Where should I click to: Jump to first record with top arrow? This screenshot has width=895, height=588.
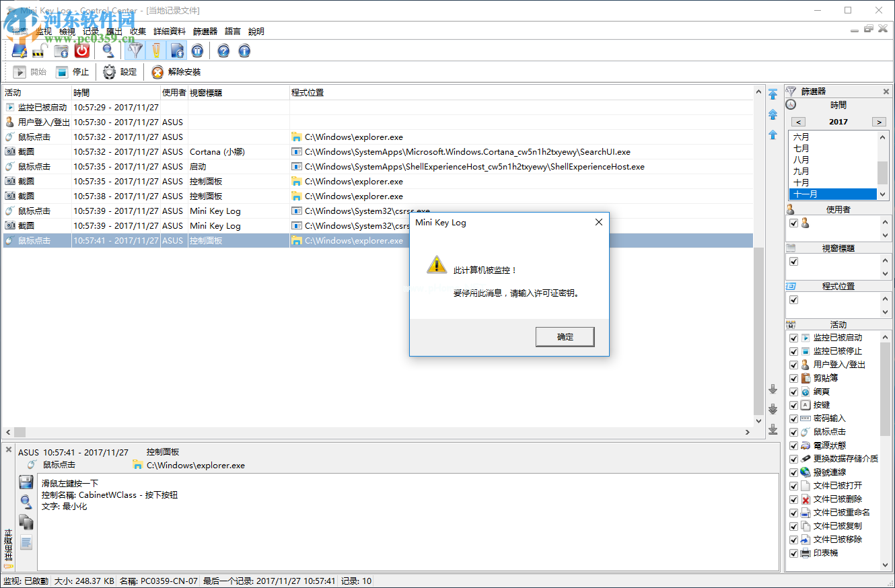coord(773,94)
